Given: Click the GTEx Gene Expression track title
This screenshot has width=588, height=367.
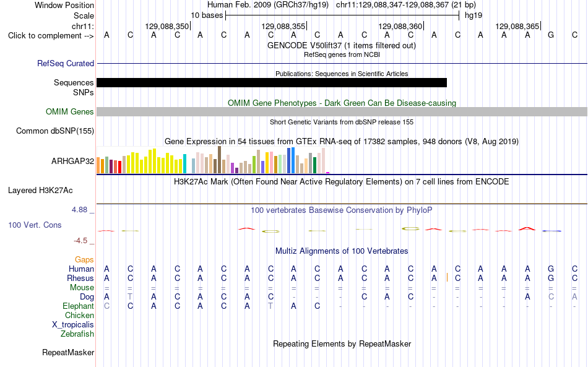Looking at the screenshot, I should 342,141.
